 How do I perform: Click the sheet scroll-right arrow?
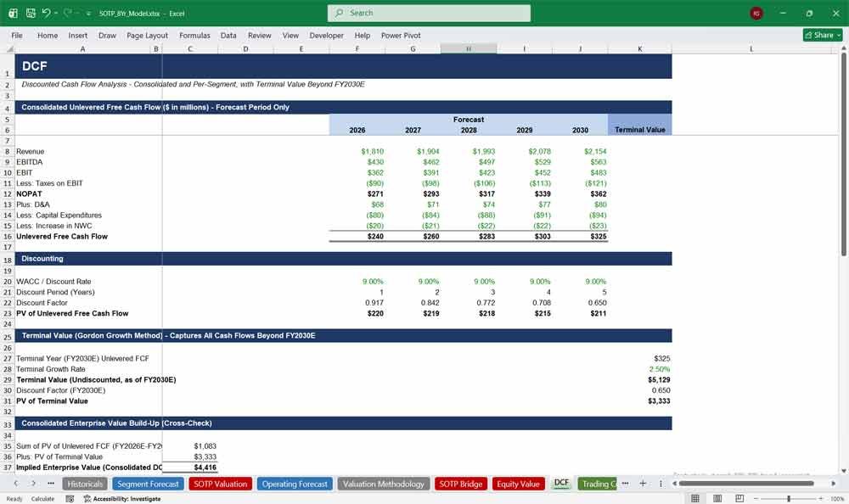pos(33,484)
